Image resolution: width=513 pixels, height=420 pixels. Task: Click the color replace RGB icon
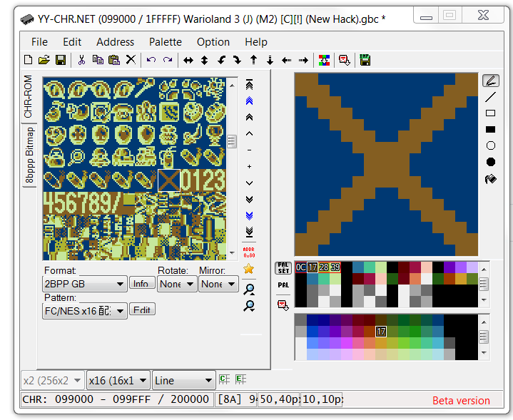(324, 60)
